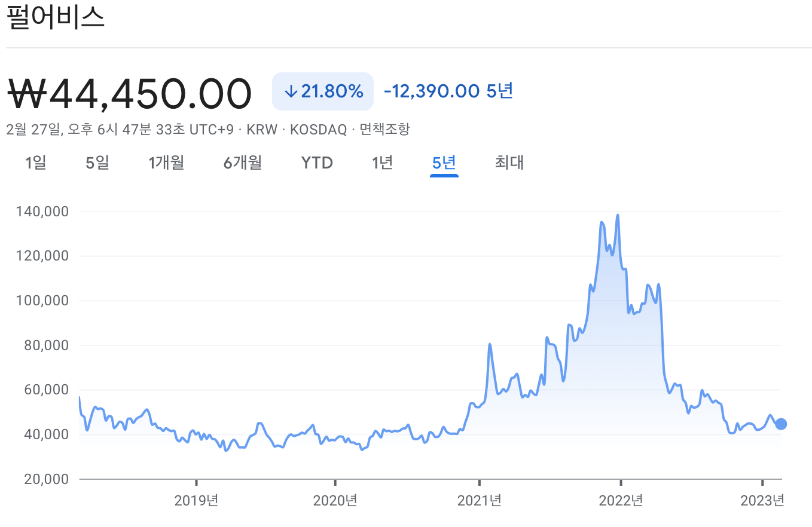Select the 1년 range tab
This screenshot has height=527, width=812.
click(x=383, y=163)
